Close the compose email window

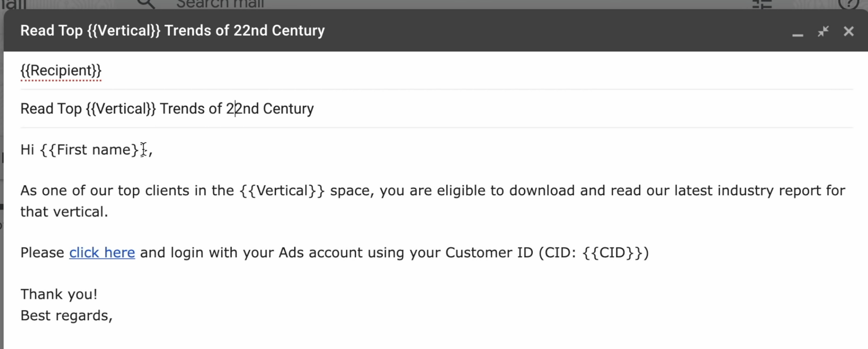point(848,31)
